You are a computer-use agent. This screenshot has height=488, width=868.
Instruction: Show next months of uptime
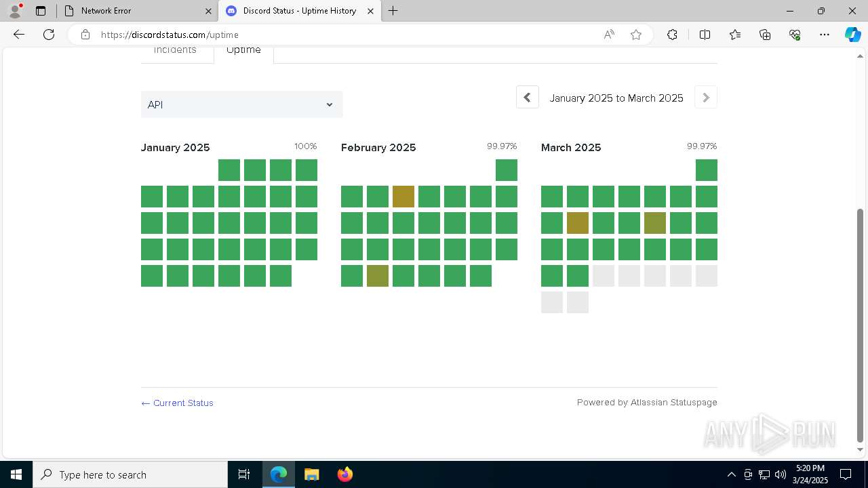click(706, 98)
